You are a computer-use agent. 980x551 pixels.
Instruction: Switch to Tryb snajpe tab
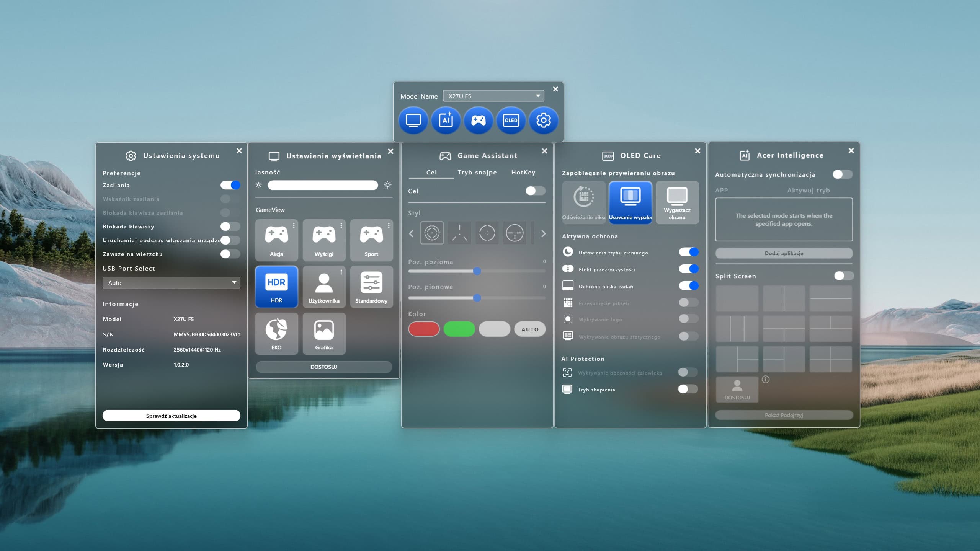(x=477, y=173)
